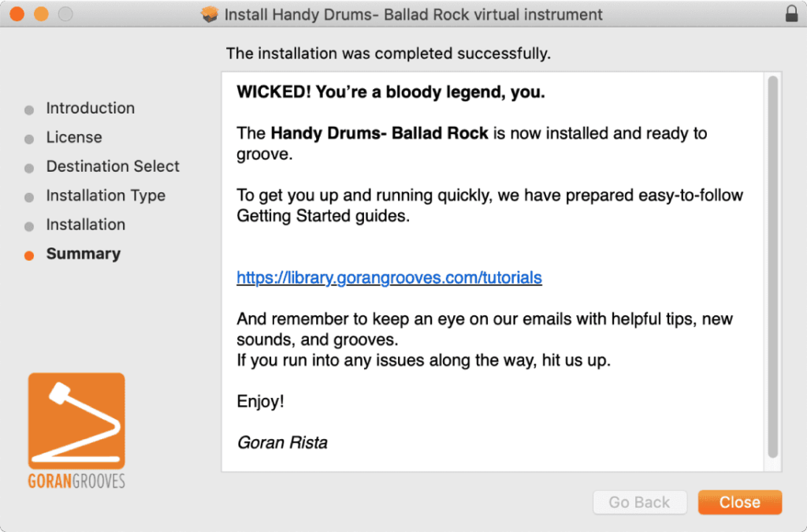Minimize the installer with the yellow button
The image size is (807, 532).
click(x=41, y=14)
